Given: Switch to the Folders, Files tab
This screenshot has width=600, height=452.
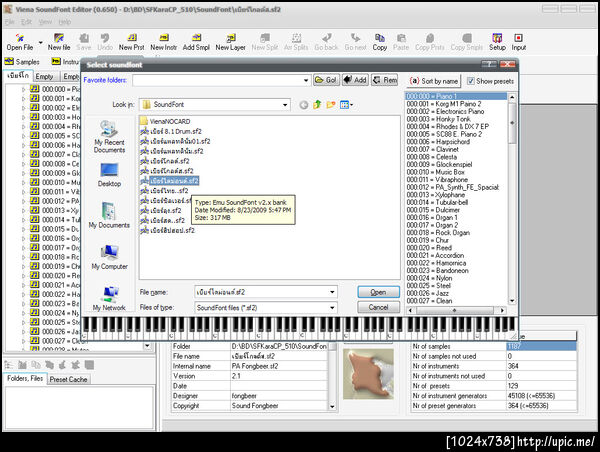Looking at the screenshot, I should (25, 379).
